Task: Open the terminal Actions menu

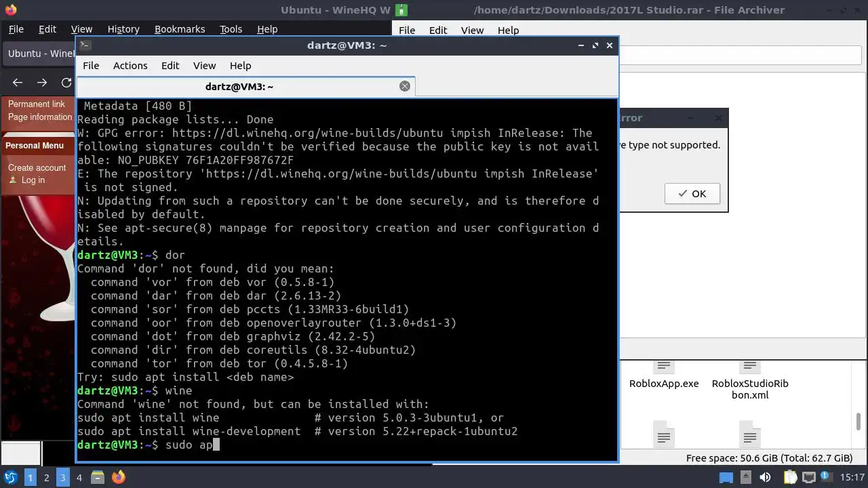Action: pos(130,66)
